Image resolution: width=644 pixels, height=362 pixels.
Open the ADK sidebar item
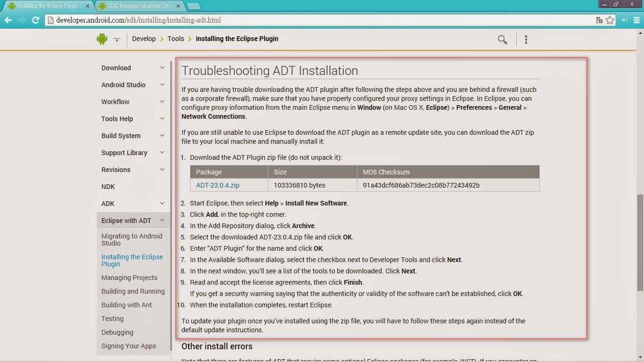[x=108, y=204]
